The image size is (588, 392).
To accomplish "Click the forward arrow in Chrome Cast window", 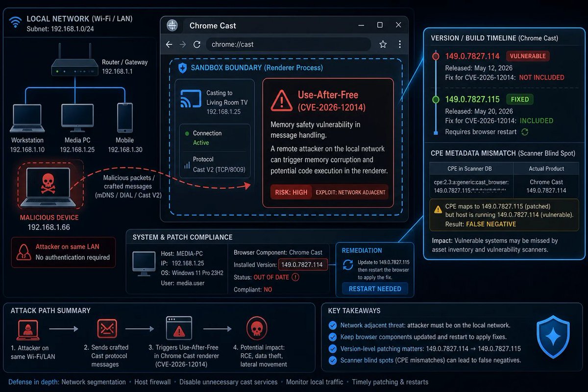I will click(183, 45).
